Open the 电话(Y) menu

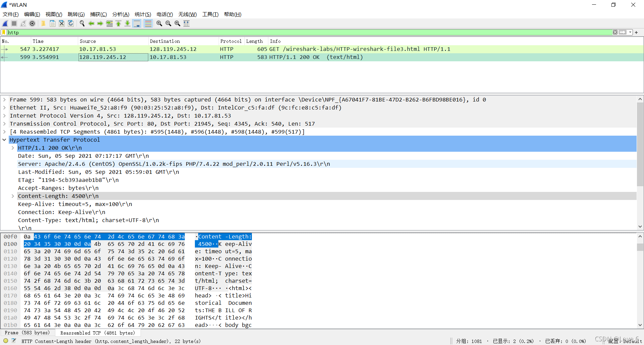pos(165,14)
